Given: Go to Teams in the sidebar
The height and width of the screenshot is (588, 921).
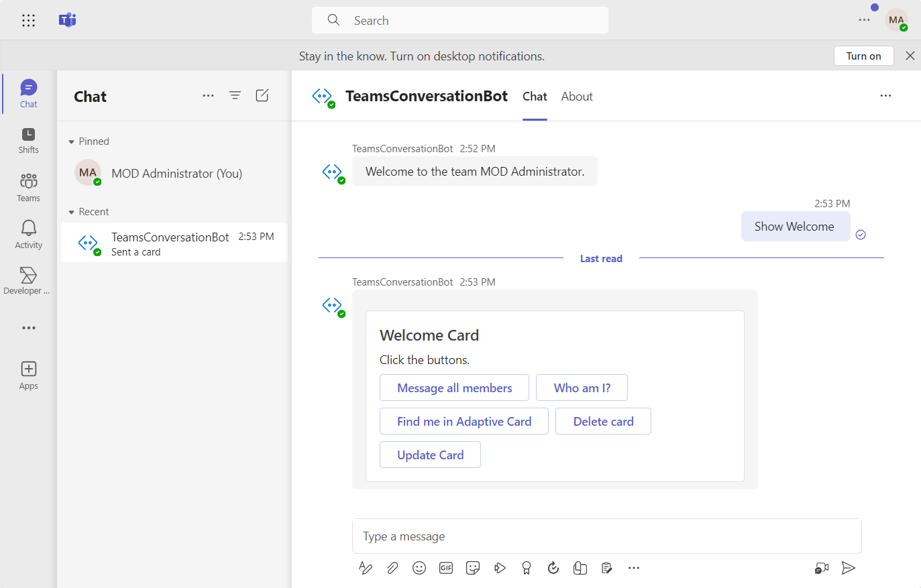Looking at the screenshot, I should coord(28,188).
